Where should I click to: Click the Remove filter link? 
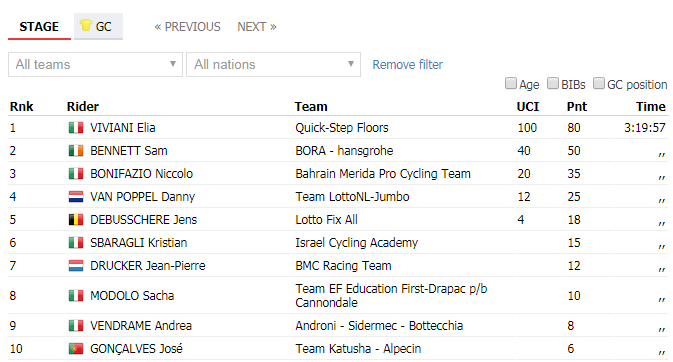point(407,64)
